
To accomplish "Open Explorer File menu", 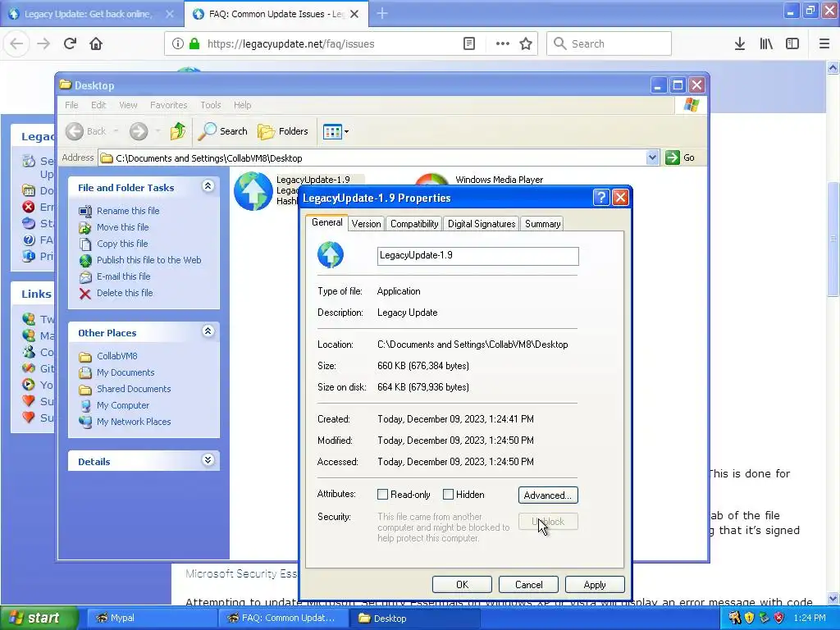I will pos(72,105).
